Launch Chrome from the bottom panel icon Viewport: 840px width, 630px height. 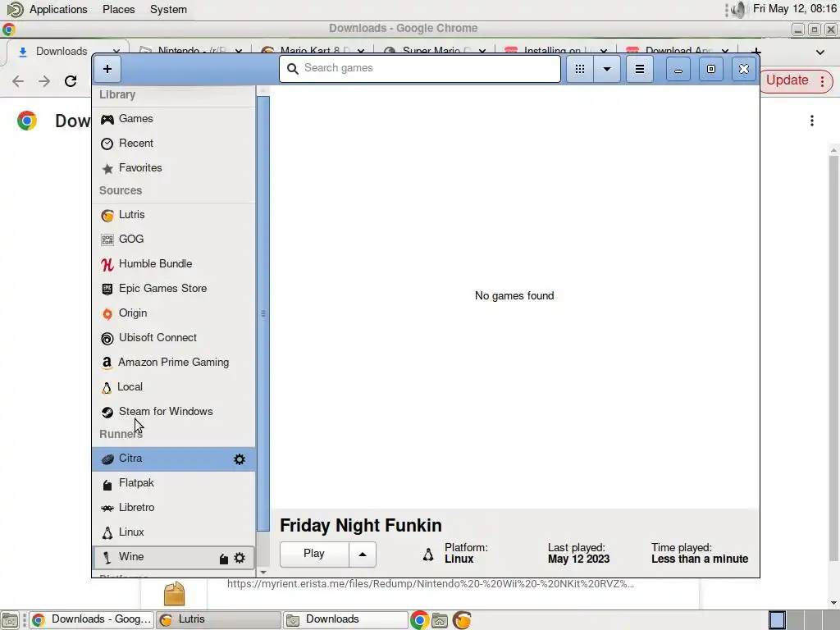click(419, 620)
